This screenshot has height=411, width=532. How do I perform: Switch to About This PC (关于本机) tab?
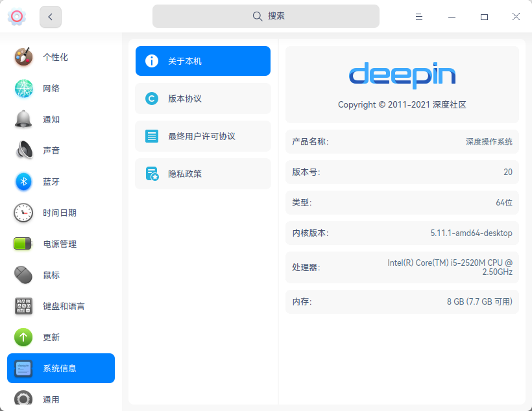click(x=202, y=61)
